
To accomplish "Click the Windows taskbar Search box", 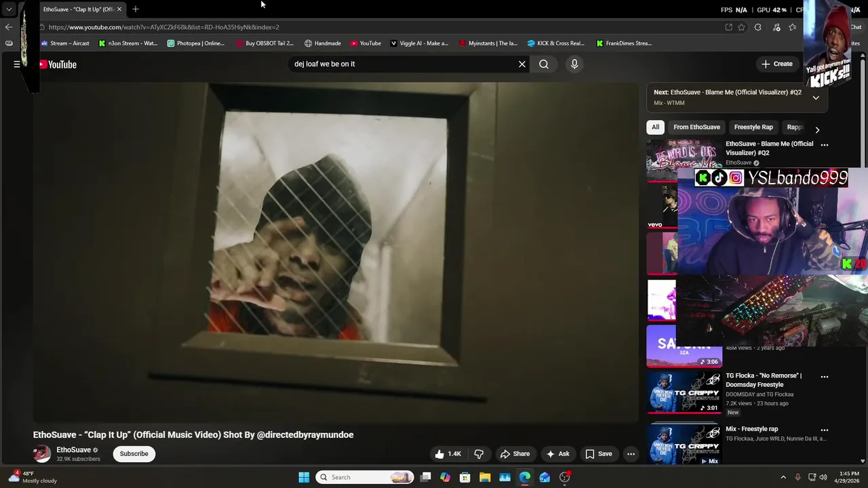I will click(x=365, y=477).
